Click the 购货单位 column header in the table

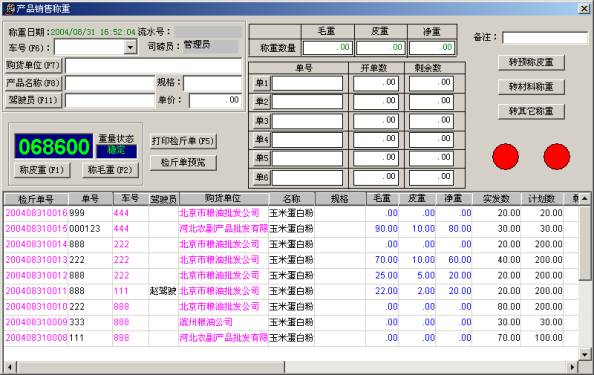224,199
